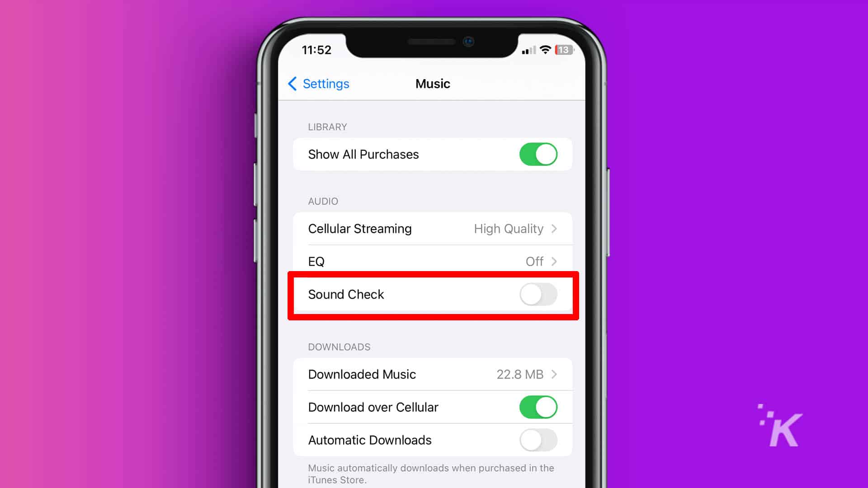Tap the time display at top left
Viewport: 868px width, 488px height.
pyautogui.click(x=316, y=49)
